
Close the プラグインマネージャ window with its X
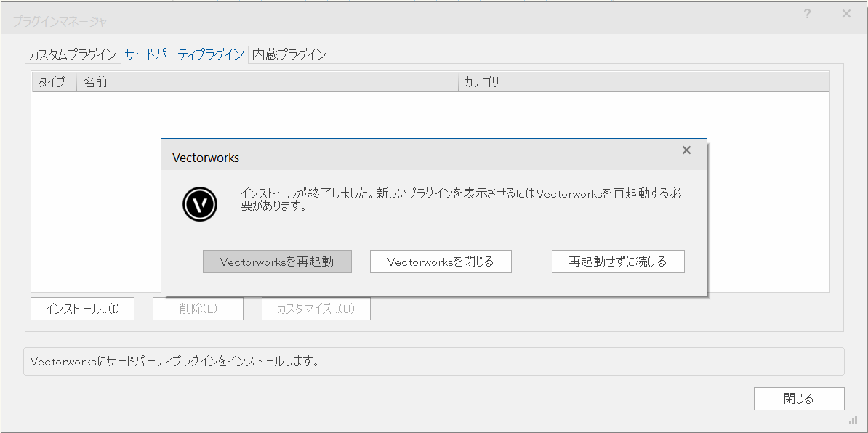[x=846, y=14]
